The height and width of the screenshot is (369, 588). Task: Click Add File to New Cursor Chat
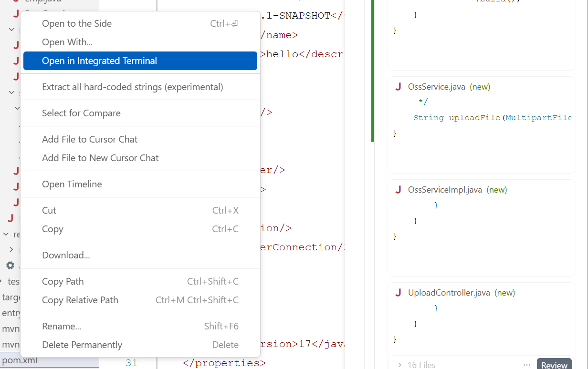click(140, 158)
